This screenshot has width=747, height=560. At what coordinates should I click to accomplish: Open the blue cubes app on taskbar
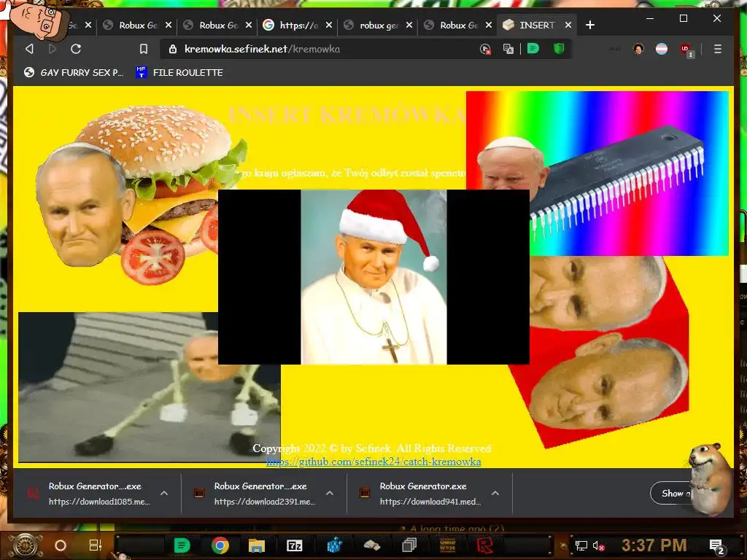[x=334, y=545]
